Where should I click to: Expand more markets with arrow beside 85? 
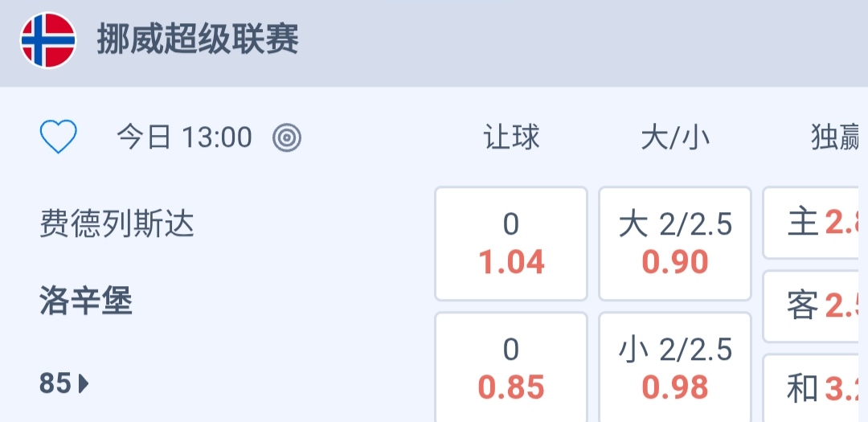tap(84, 384)
